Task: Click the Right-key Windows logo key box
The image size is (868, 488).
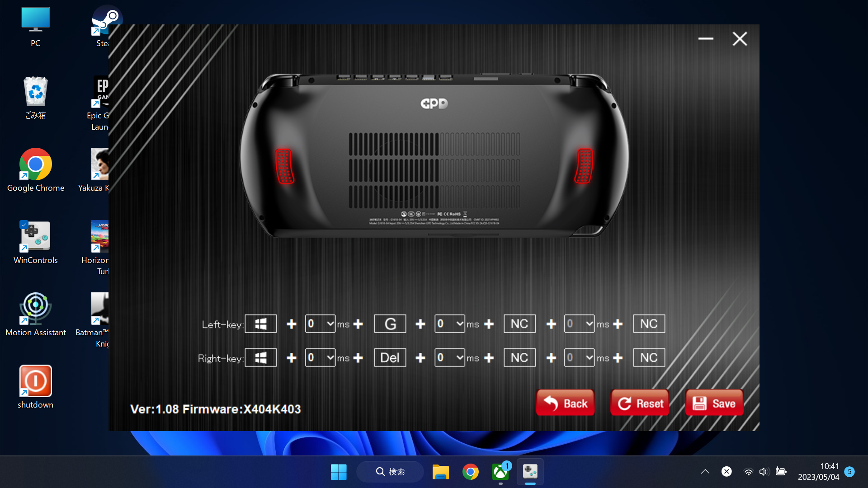Action: (260, 357)
